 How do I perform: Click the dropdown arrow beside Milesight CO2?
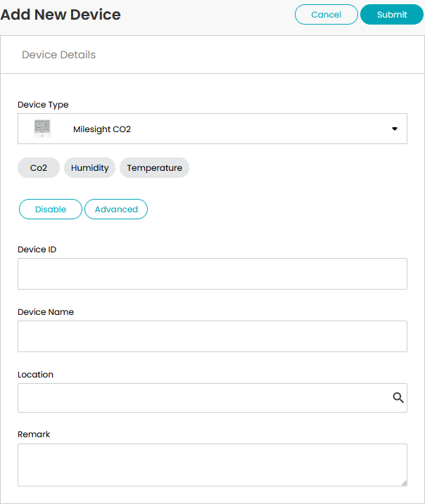click(395, 129)
